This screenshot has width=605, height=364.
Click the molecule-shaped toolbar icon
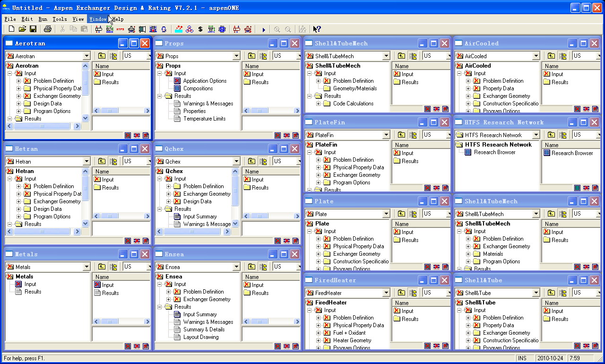(x=190, y=29)
